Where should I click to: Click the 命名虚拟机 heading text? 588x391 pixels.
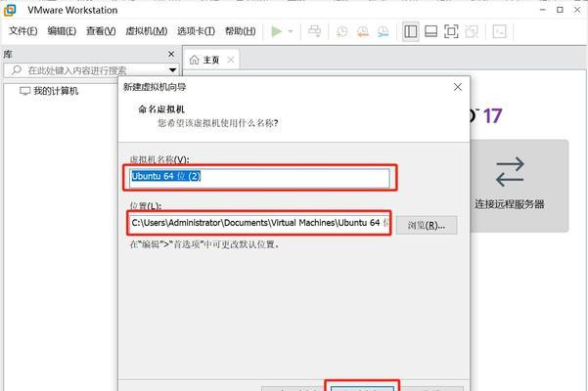point(161,109)
